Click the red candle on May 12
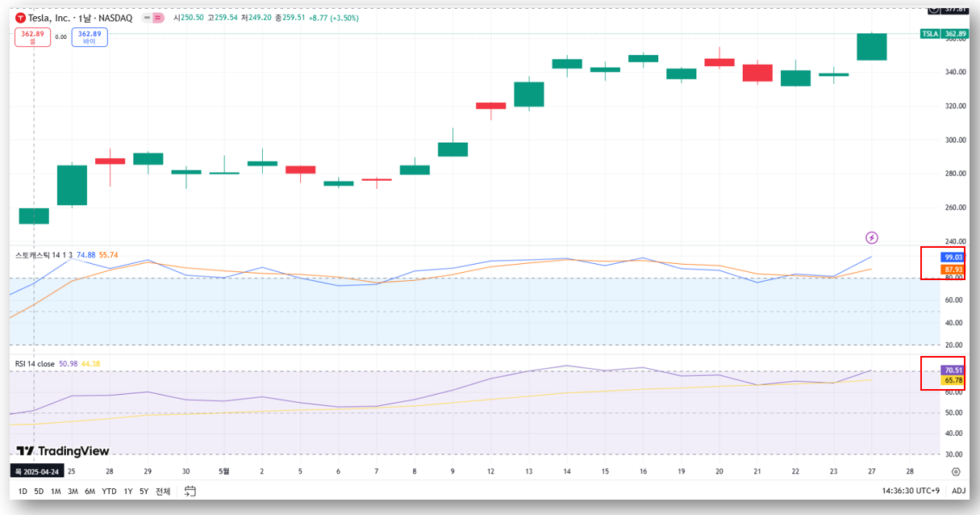Image resolution: width=980 pixels, height=515 pixels. tap(490, 106)
